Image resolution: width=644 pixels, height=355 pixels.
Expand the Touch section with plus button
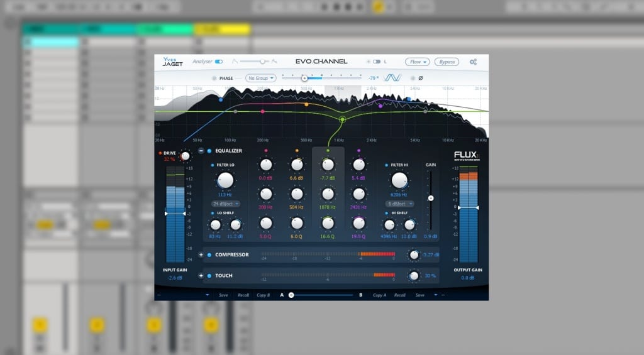[x=201, y=276]
